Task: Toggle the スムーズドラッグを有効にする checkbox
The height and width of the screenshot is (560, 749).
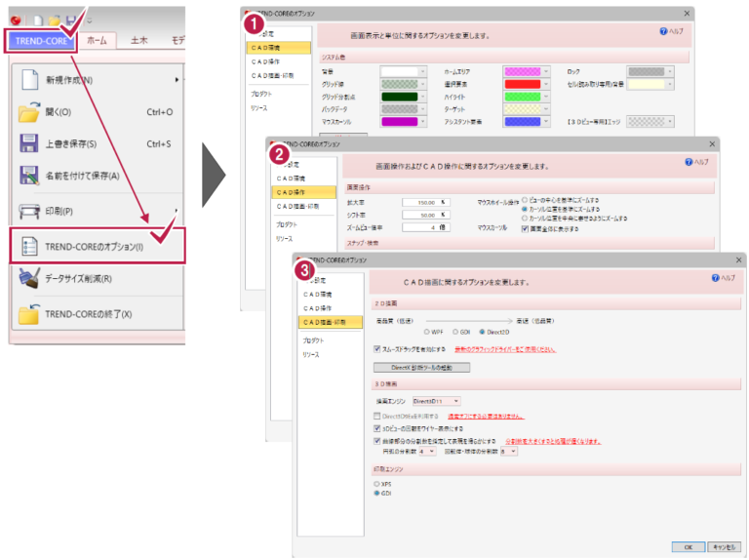Action: pyautogui.click(x=378, y=348)
